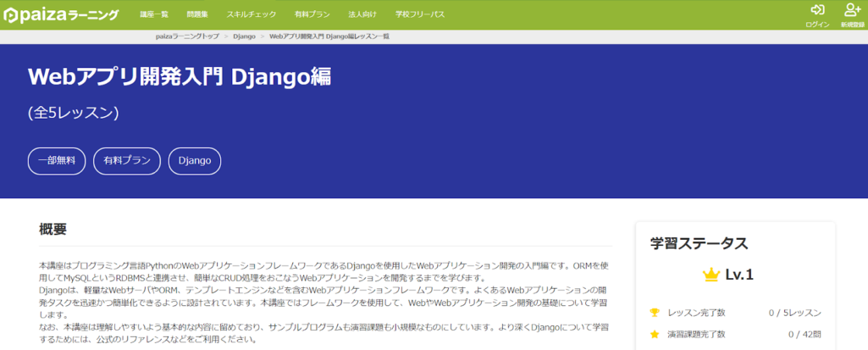
Task: Click the Webアプリ開発入門 Django編 heading
Action: (x=180, y=77)
